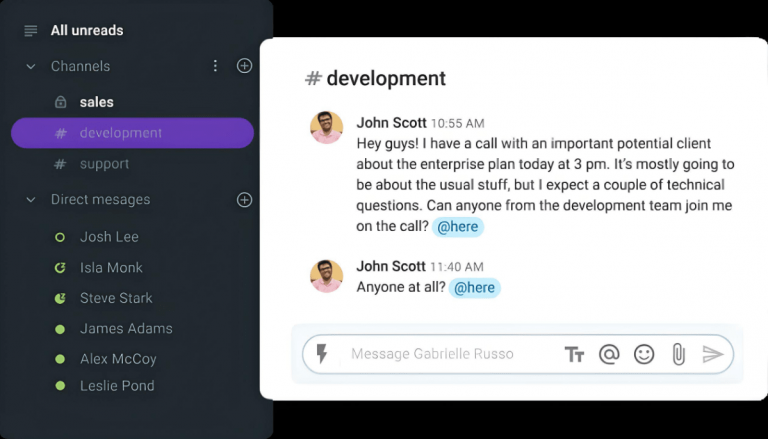Send the message with arrow icon

[x=712, y=354]
